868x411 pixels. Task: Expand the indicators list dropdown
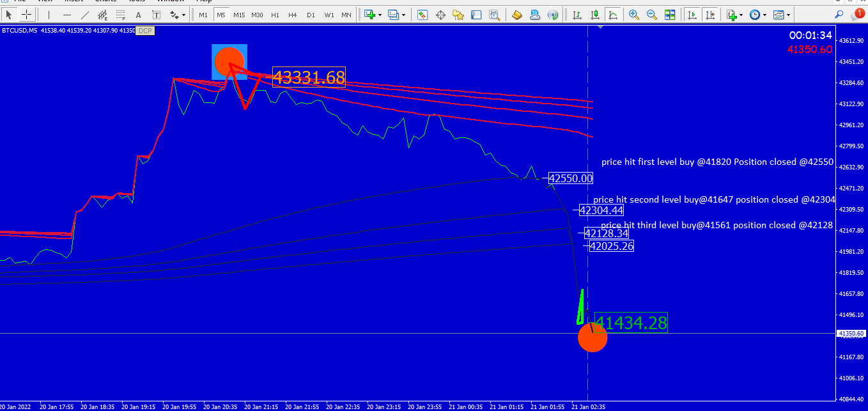point(741,14)
